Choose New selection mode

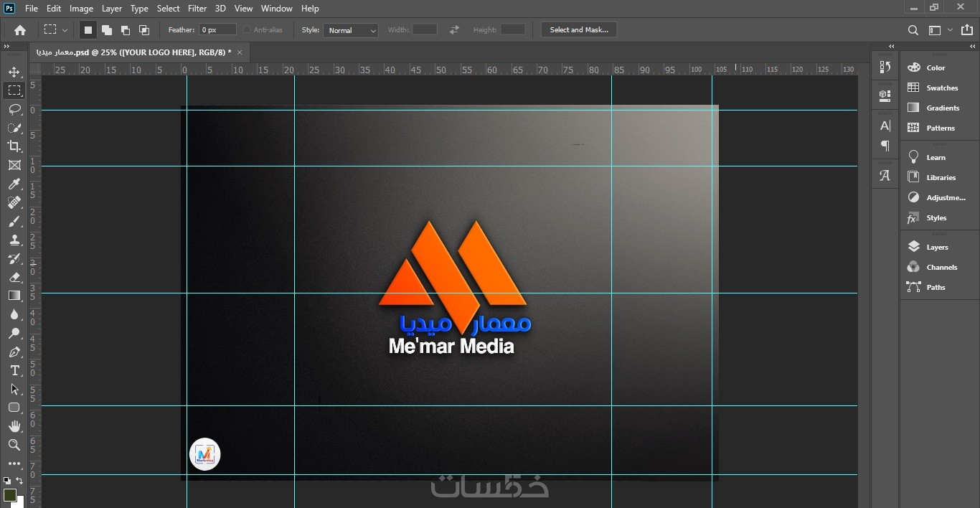tap(88, 29)
